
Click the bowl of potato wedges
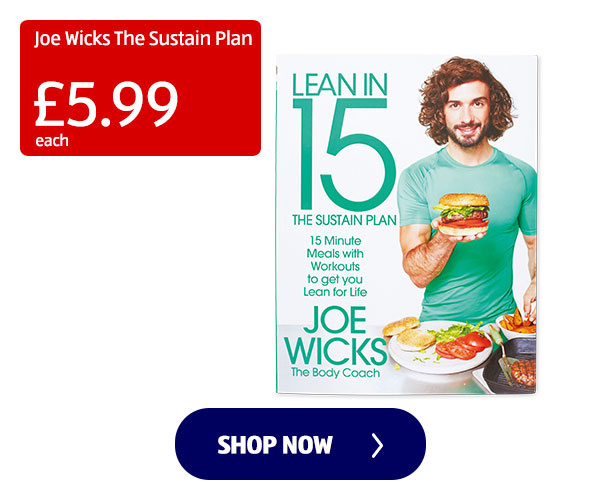click(x=517, y=324)
